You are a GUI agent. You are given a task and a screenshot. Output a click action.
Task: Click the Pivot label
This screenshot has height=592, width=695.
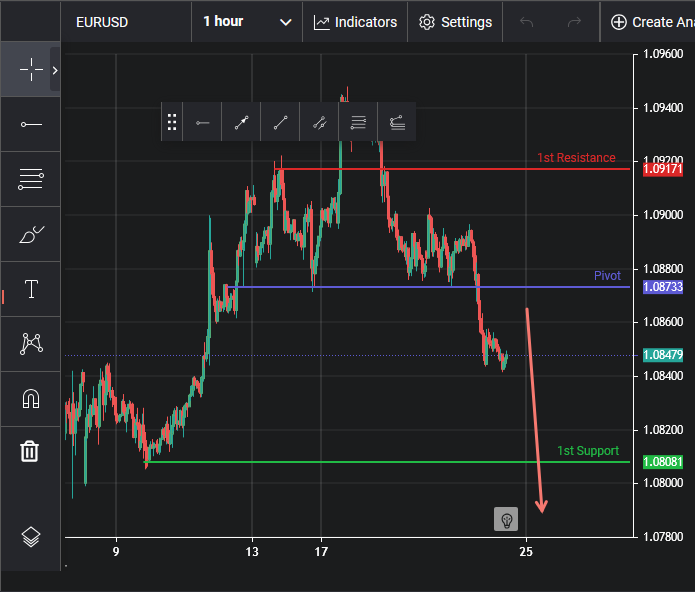[607, 276]
